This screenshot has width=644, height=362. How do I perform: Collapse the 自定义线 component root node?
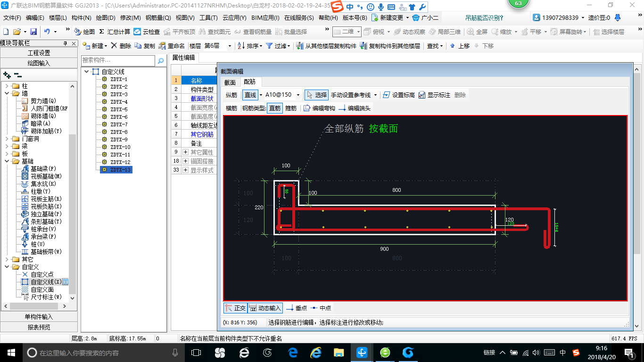click(86, 72)
